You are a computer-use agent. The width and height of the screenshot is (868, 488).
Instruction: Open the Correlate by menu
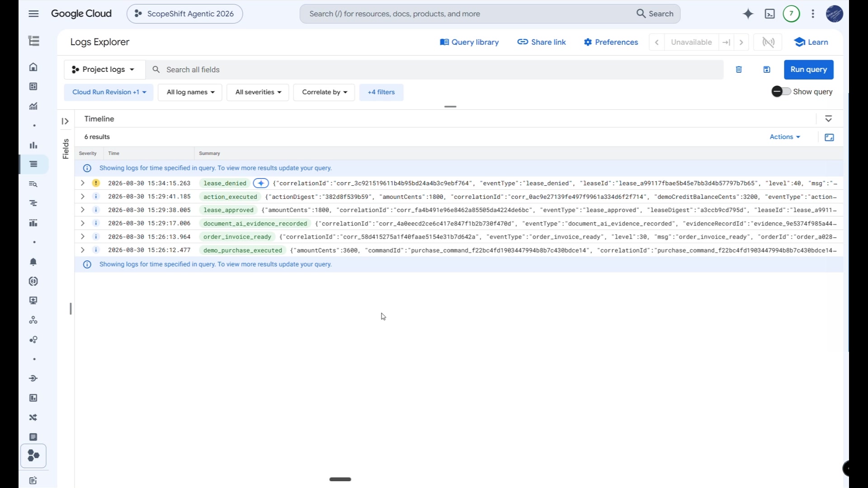coord(324,92)
